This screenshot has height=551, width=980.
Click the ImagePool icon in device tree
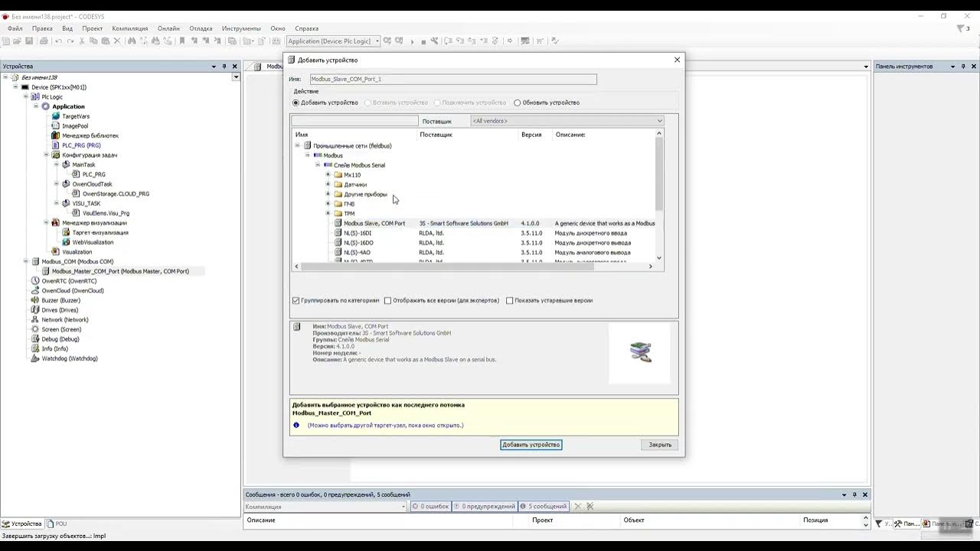[56, 126]
